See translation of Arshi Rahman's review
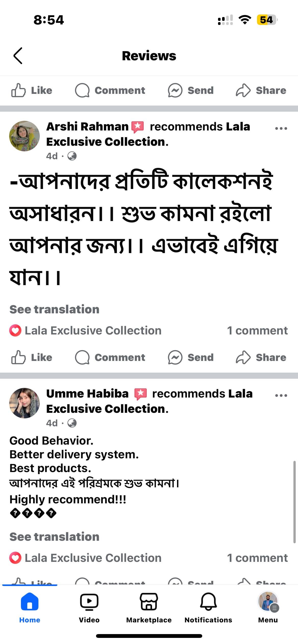Image resolution: width=298 pixels, height=644 pixels. pos(54,310)
